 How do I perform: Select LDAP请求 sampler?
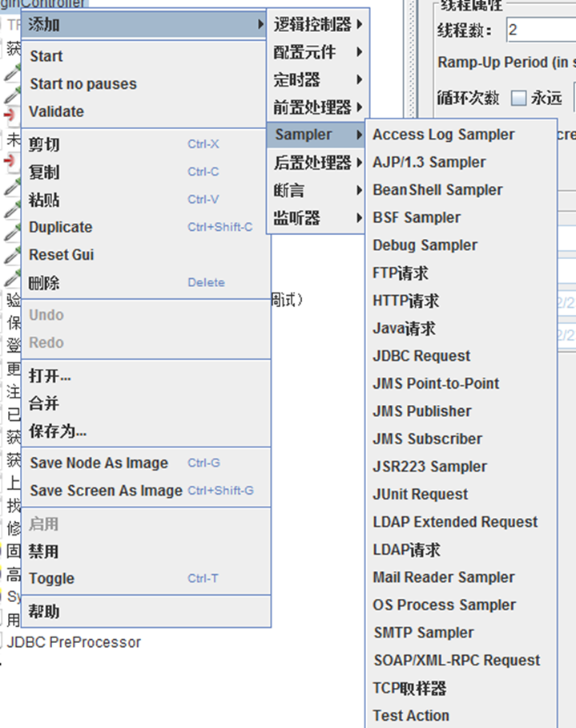click(461, 549)
